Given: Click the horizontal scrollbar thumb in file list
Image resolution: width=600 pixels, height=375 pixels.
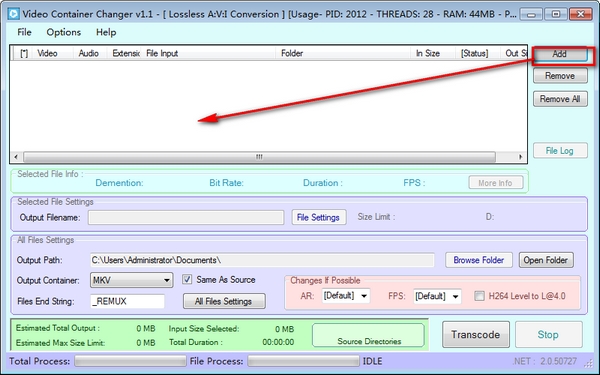Looking at the screenshot, I should [259, 157].
